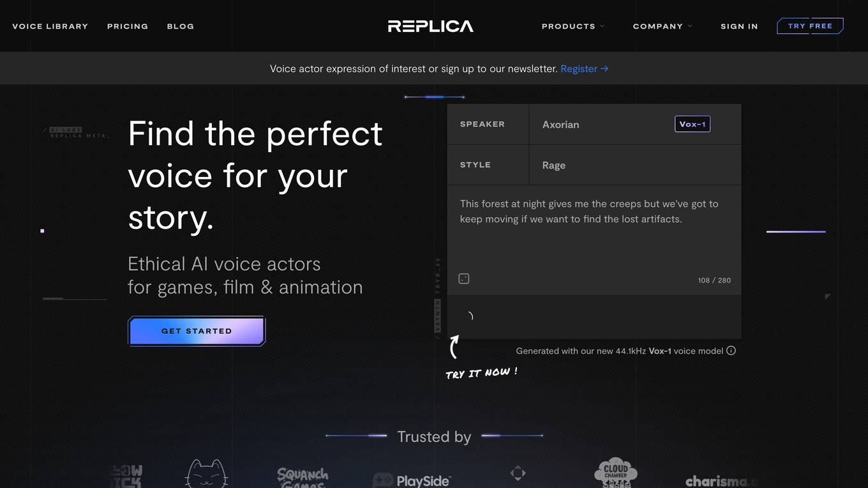This screenshot has height=488, width=868.
Task: Click the cat face logo
Action: coord(206,475)
